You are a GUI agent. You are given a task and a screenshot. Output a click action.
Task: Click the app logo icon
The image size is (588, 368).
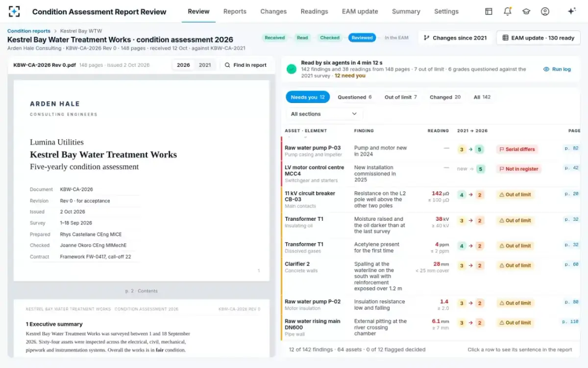click(15, 11)
